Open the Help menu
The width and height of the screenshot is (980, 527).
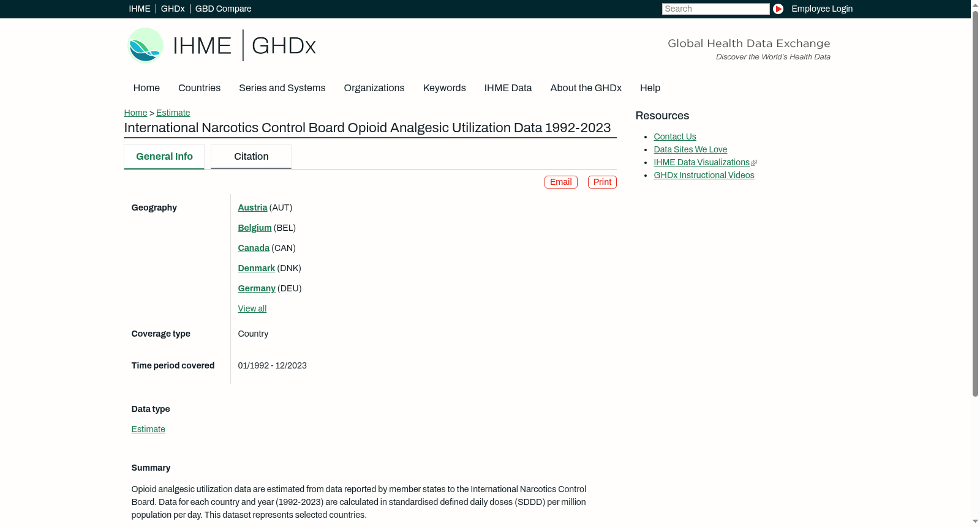650,88
